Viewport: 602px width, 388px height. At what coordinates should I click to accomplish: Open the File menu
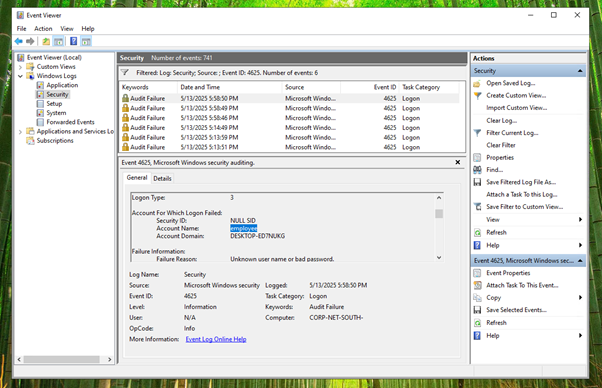coord(22,28)
